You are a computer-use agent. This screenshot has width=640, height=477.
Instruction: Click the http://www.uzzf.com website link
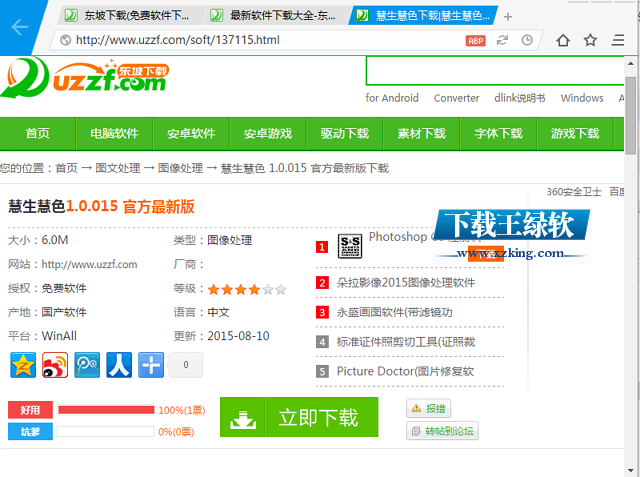click(89, 264)
